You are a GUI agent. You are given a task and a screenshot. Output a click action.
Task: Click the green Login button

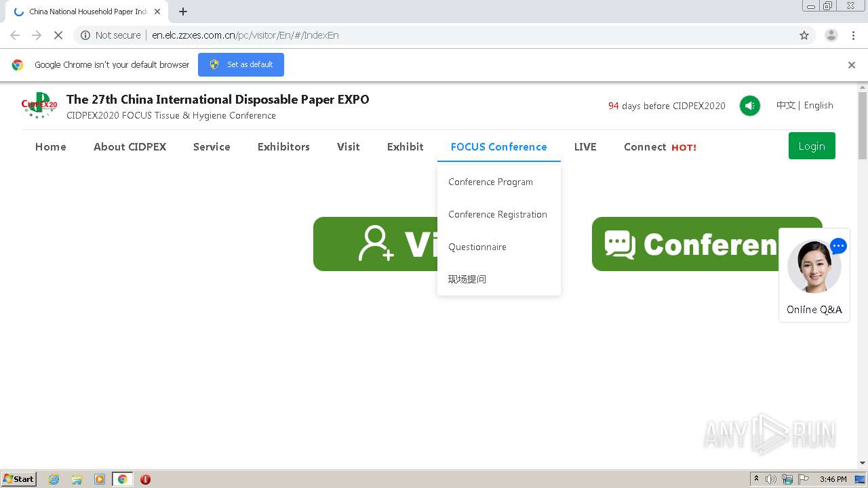pos(812,146)
